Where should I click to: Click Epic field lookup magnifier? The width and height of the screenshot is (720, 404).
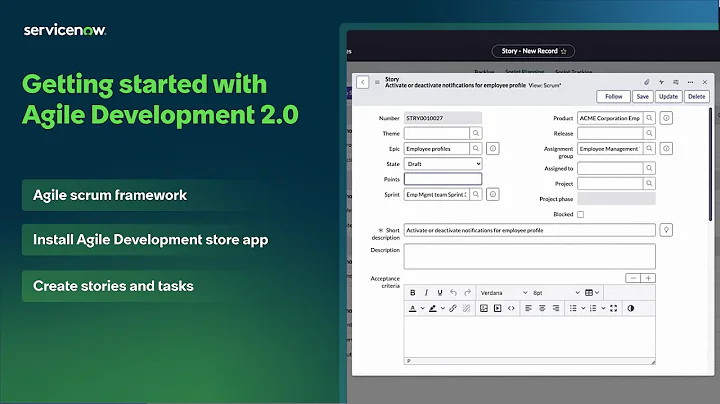(476, 148)
